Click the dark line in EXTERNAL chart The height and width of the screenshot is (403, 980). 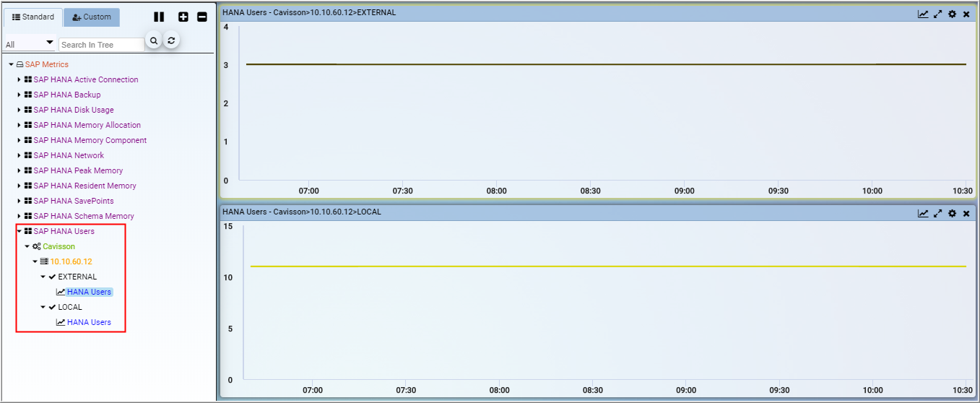click(606, 64)
